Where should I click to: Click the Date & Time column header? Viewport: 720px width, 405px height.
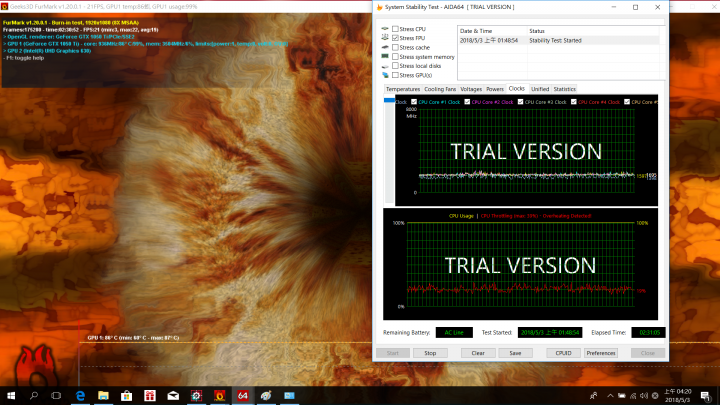[x=492, y=31]
